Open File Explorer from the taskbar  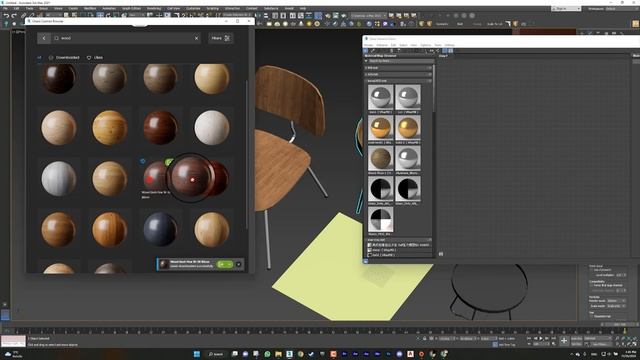point(278,354)
